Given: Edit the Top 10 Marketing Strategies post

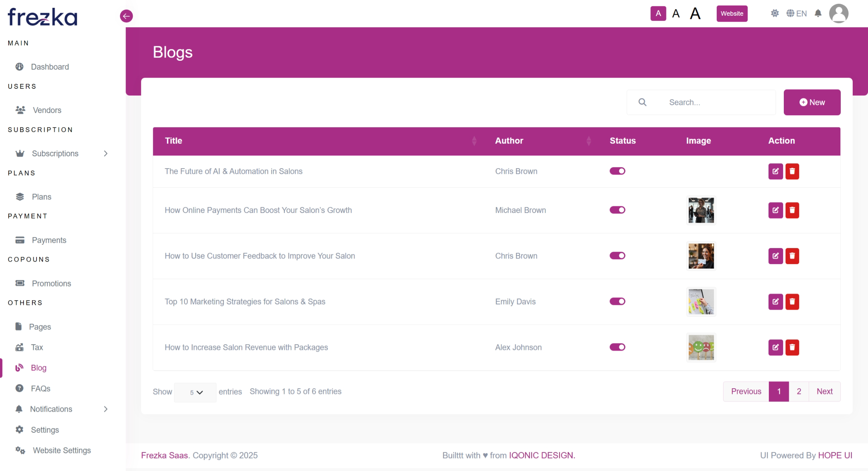Looking at the screenshot, I should 775,302.
